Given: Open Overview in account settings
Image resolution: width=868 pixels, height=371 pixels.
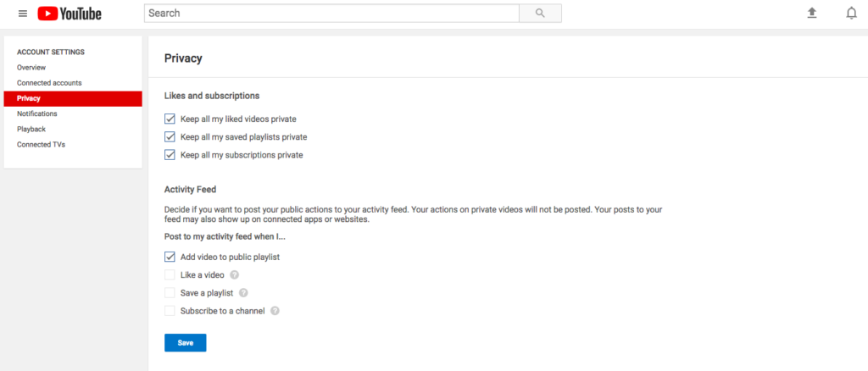Looking at the screenshot, I should point(31,68).
